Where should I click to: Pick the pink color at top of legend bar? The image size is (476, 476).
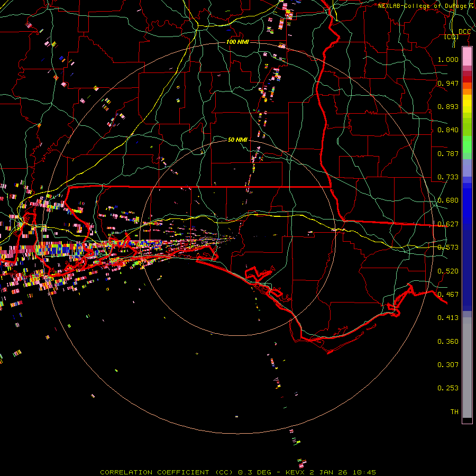pos(467,56)
